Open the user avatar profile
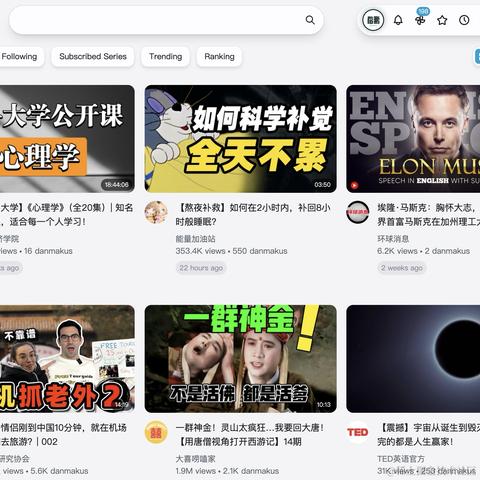Image resolution: width=480 pixels, height=480 pixels. click(x=373, y=20)
